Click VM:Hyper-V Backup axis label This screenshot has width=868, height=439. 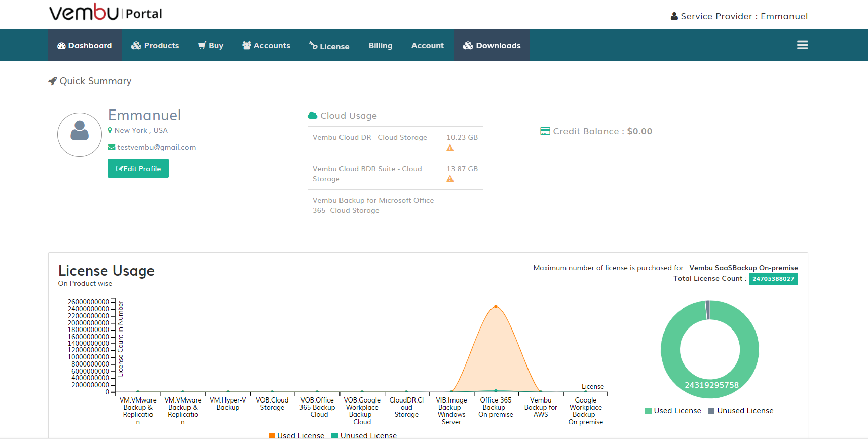[x=228, y=404]
